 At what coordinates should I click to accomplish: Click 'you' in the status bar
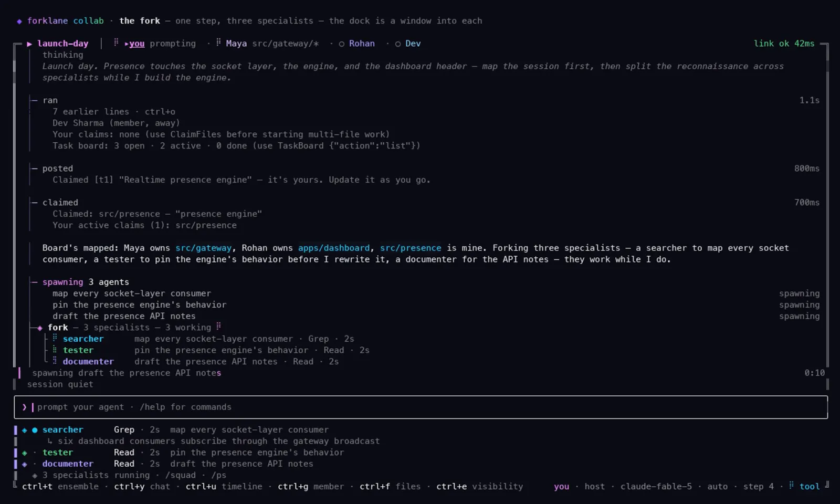[561, 487]
